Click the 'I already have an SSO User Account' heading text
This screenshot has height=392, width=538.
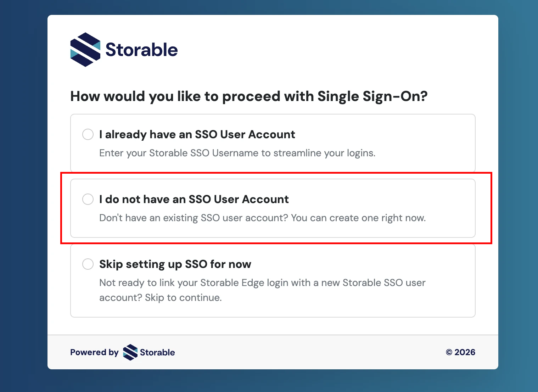197,134
